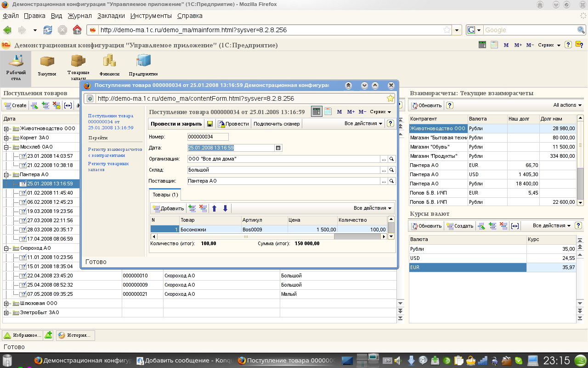Open All actions dropdown in Взаиморасчеты panel
The image size is (588, 368).
pos(567,105)
